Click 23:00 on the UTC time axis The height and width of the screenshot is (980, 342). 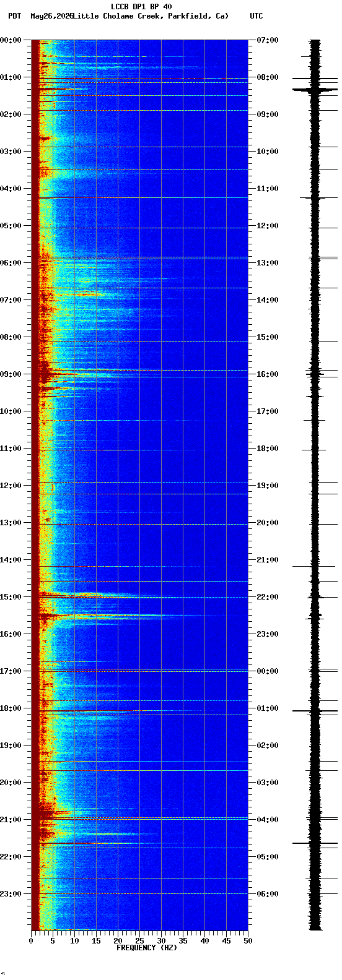268,634
